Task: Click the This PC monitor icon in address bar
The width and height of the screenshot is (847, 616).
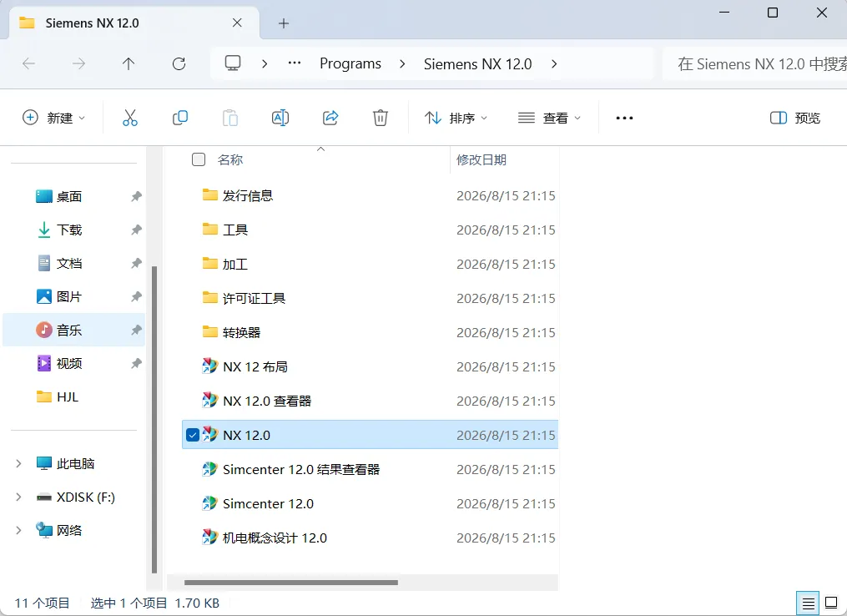Action: (x=233, y=63)
